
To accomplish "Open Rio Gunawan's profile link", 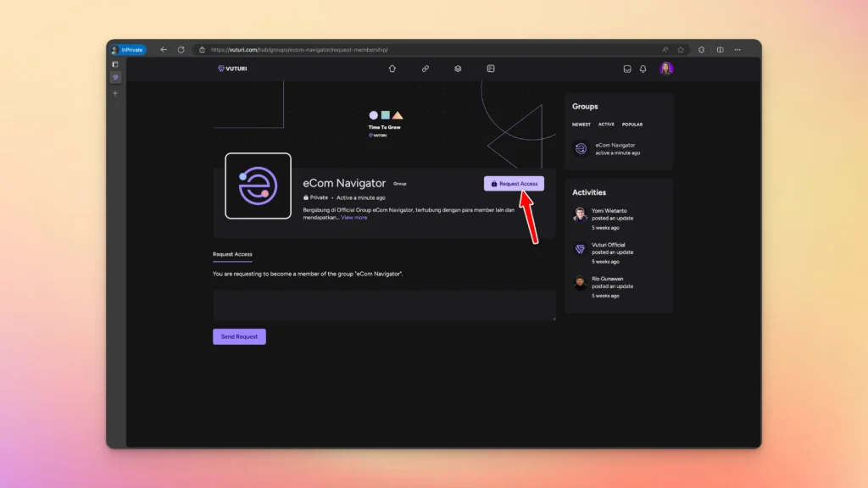I will point(607,279).
